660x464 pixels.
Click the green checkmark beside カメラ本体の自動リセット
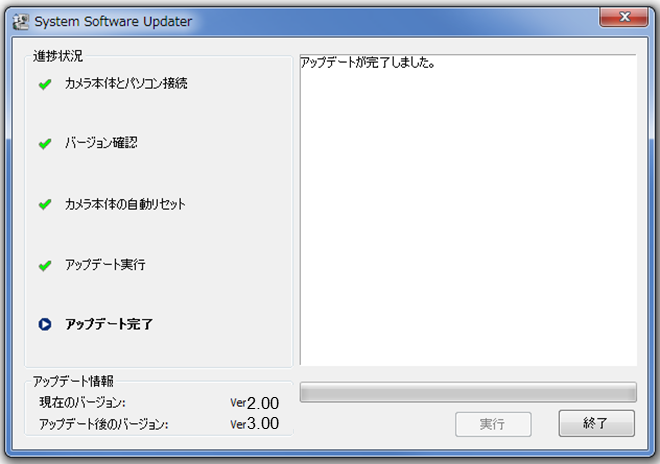click(x=44, y=205)
